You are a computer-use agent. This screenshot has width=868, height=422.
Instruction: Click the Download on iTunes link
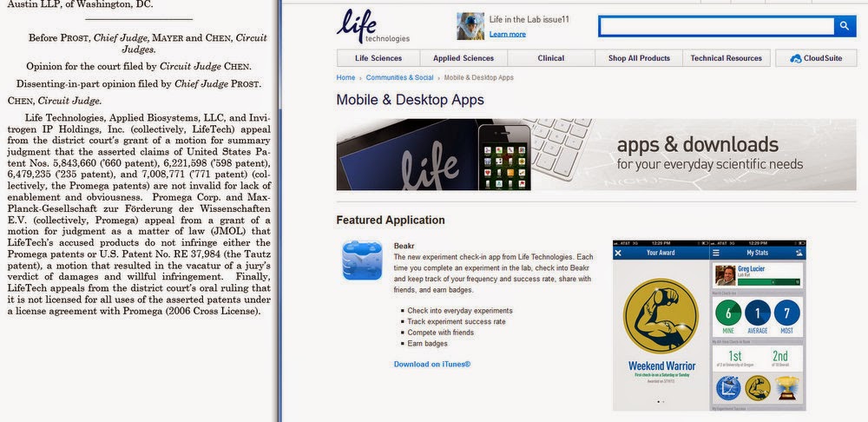[x=431, y=365]
